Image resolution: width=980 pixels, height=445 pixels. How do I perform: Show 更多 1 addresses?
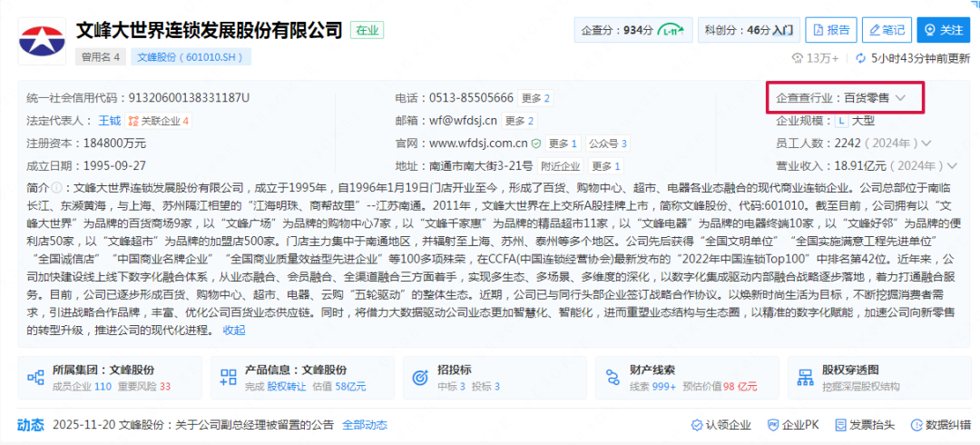(605, 166)
